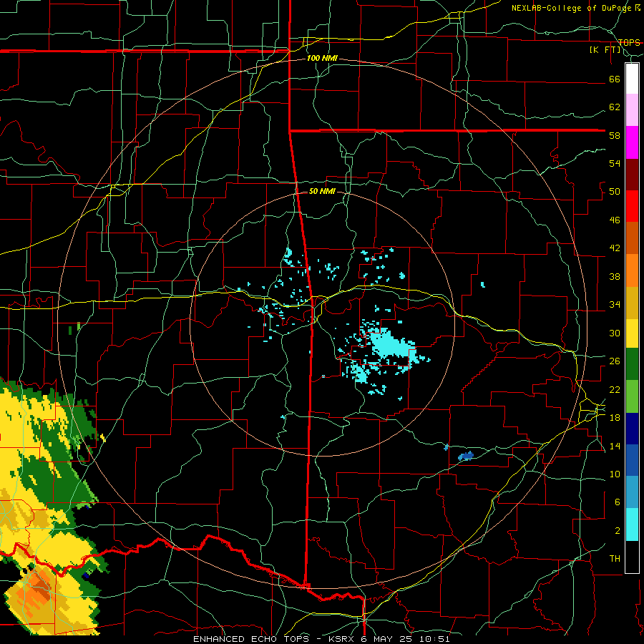The height and width of the screenshot is (644, 644).
Task: Click the magenta 58 kft legend swatch
Action: 632,142
